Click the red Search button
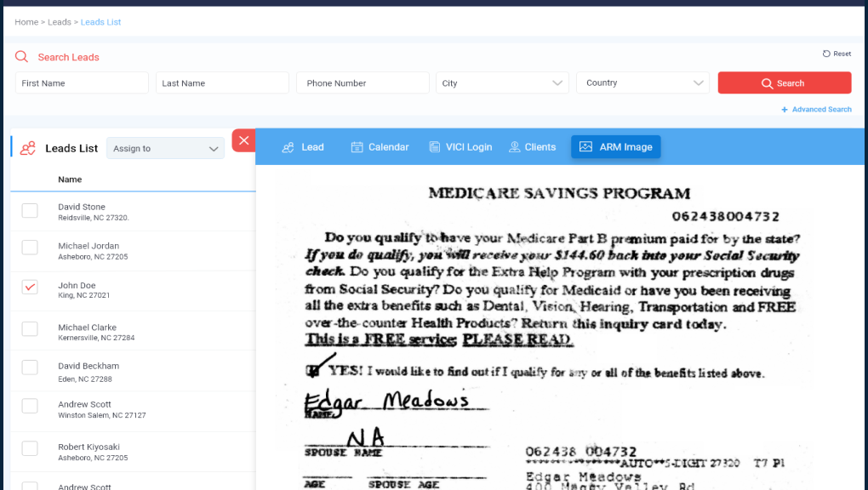 [785, 83]
